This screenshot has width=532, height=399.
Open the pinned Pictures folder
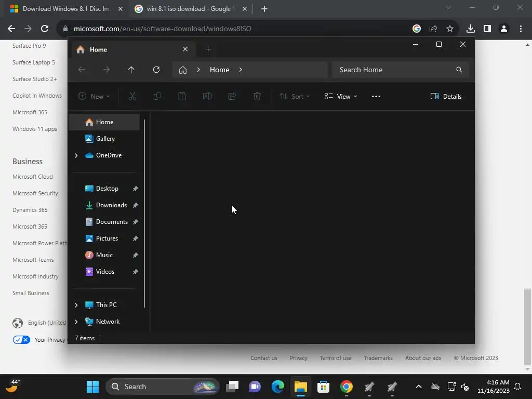[107, 238]
